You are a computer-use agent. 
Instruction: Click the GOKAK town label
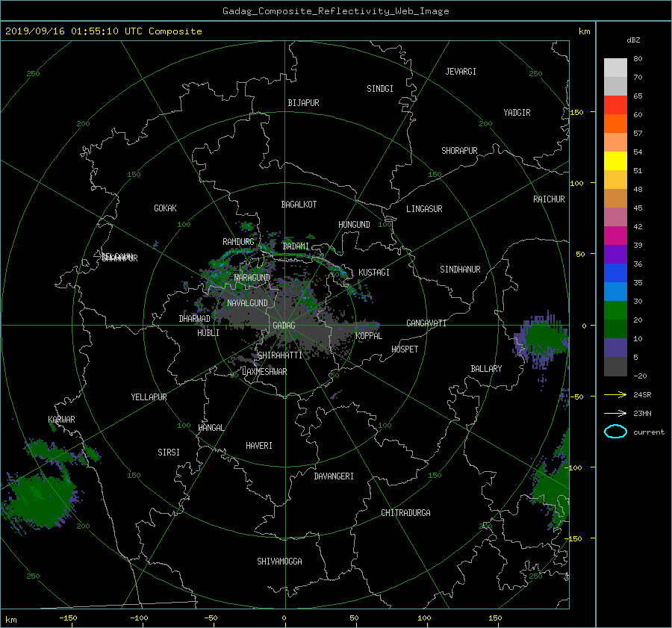click(165, 208)
